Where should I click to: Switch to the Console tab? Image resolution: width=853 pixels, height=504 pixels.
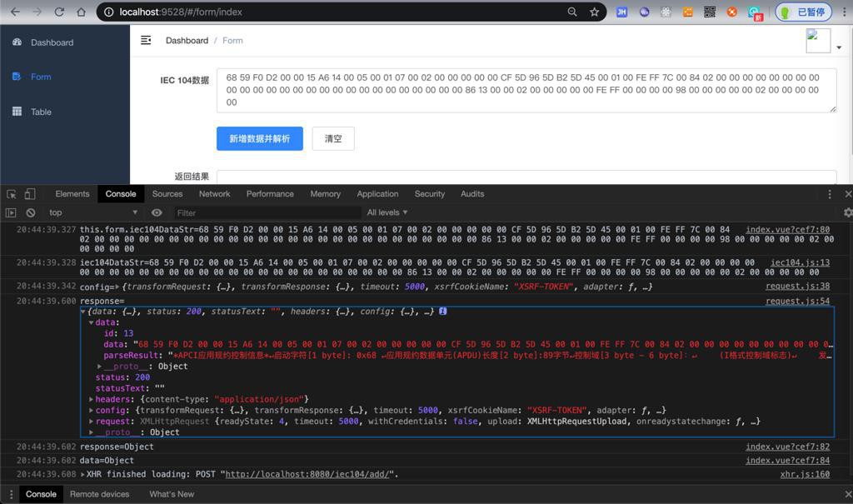121,194
